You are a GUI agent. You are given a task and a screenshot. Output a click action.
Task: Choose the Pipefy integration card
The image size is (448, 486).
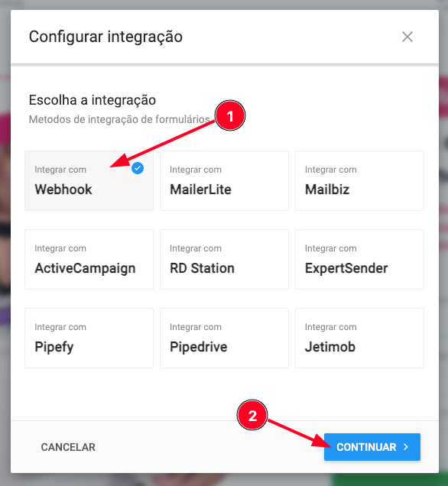pyautogui.click(x=89, y=339)
